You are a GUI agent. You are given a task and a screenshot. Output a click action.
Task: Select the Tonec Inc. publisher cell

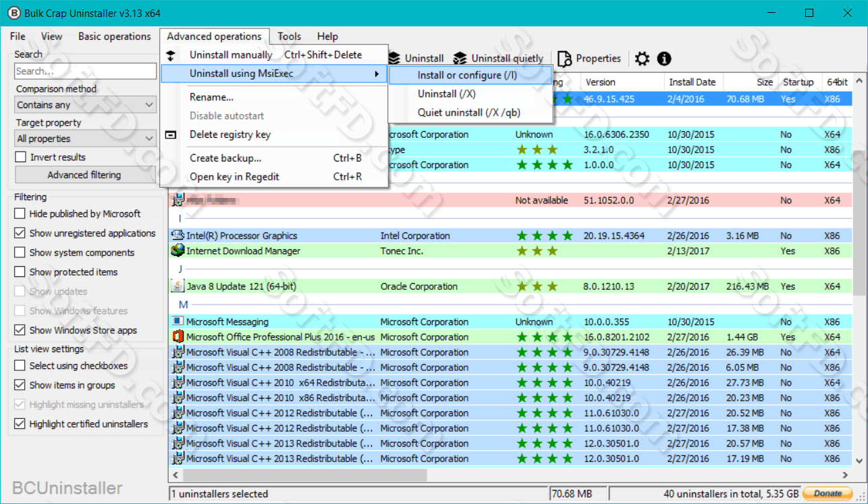pyautogui.click(x=402, y=251)
